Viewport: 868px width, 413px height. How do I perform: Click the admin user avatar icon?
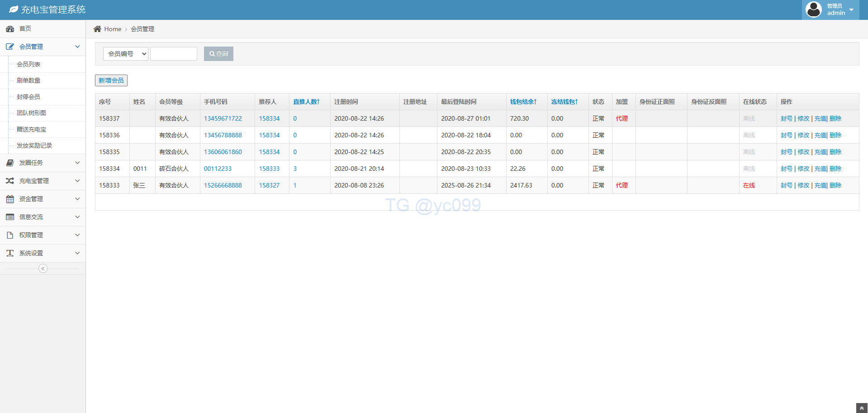813,9
